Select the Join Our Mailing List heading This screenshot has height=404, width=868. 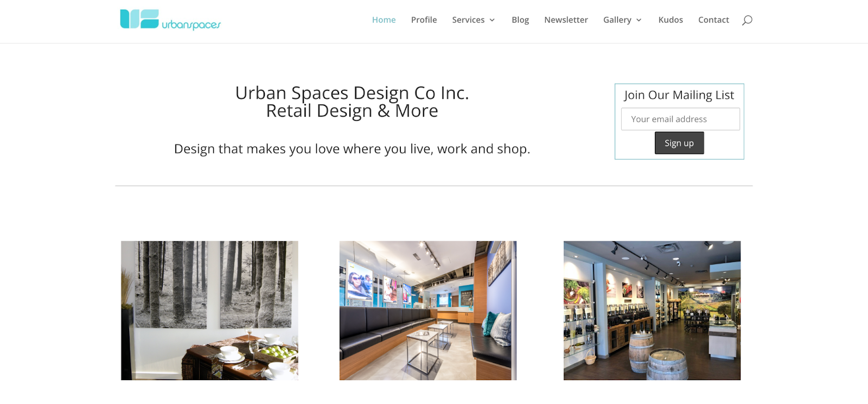[679, 95]
